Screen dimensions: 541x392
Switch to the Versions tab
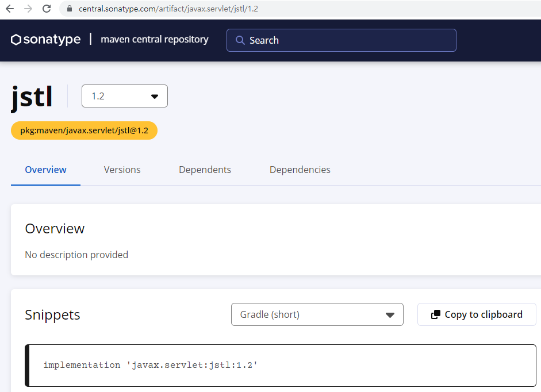coord(122,170)
